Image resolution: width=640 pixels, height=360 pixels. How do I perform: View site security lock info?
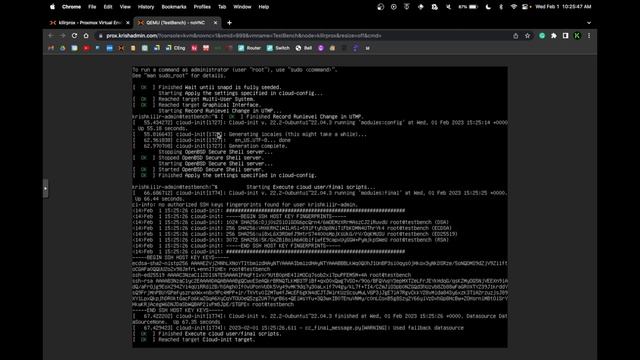click(100, 36)
